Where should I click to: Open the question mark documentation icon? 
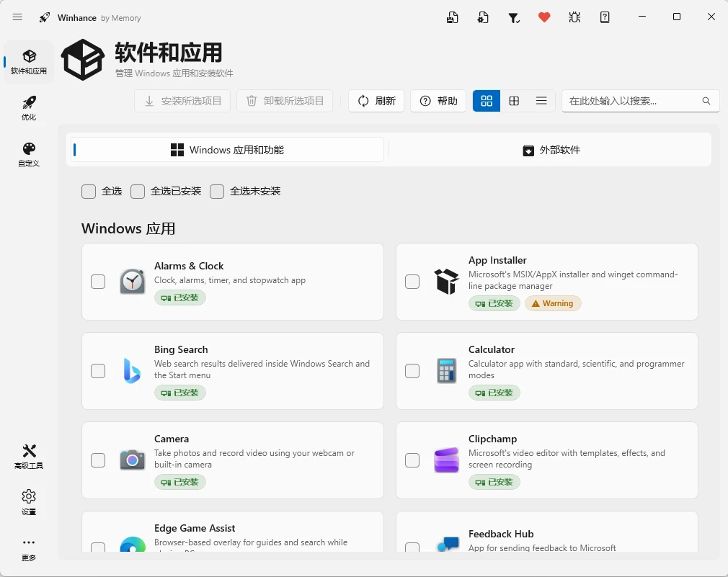[x=605, y=17]
